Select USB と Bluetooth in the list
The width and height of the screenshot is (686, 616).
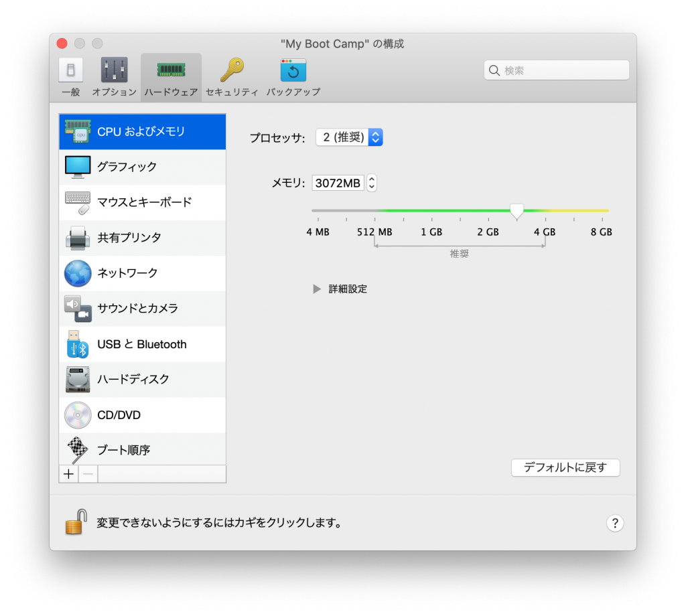coord(143,344)
